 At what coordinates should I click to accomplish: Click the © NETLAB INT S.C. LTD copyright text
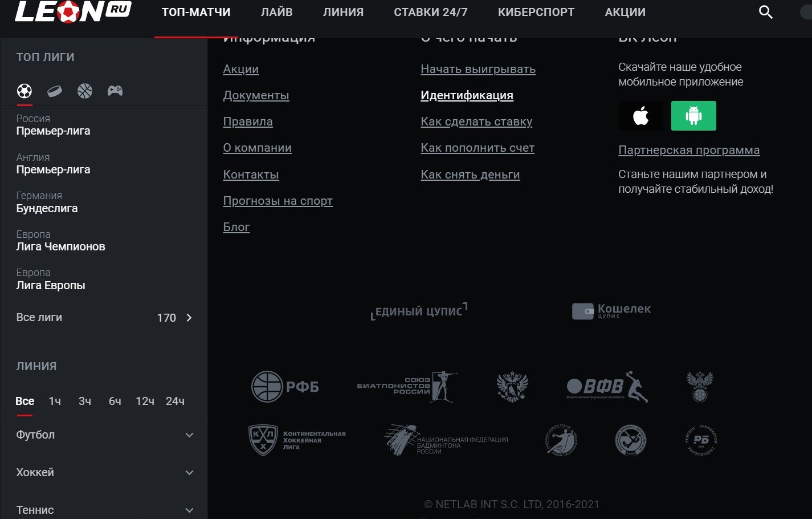(x=512, y=504)
